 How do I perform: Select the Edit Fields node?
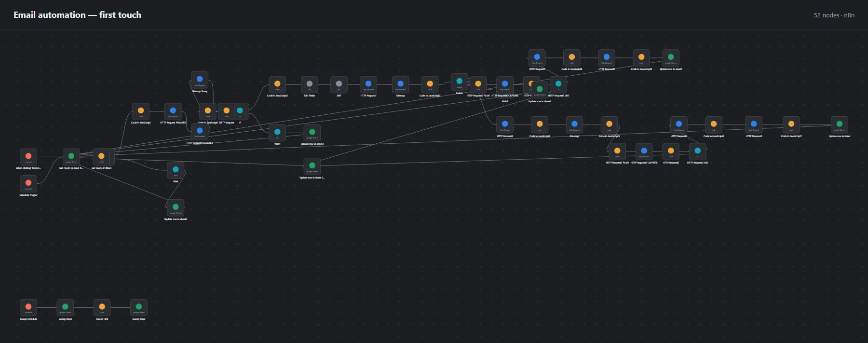pyautogui.click(x=310, y=85)
